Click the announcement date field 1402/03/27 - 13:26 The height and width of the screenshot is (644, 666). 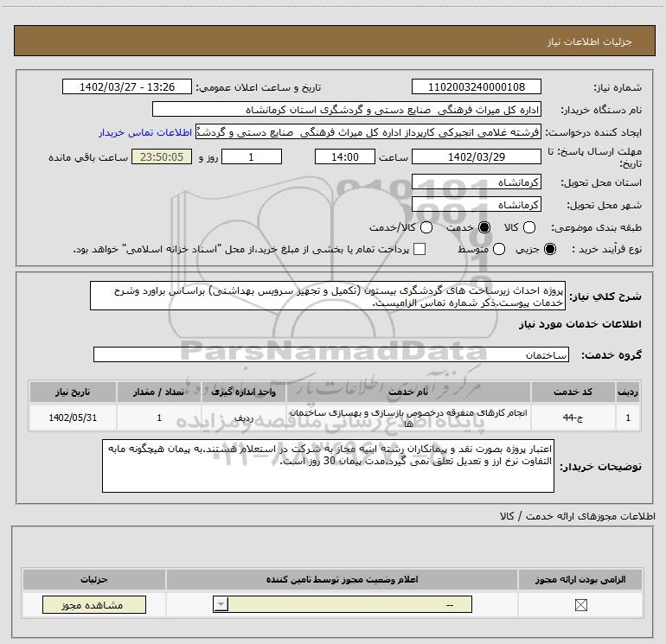point(127,86)
